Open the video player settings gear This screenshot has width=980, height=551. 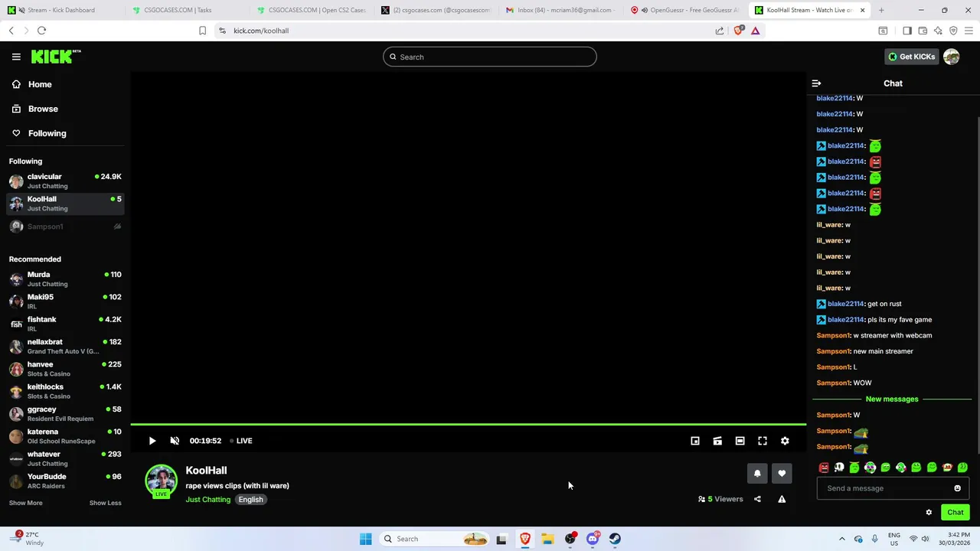pos(785,441)
